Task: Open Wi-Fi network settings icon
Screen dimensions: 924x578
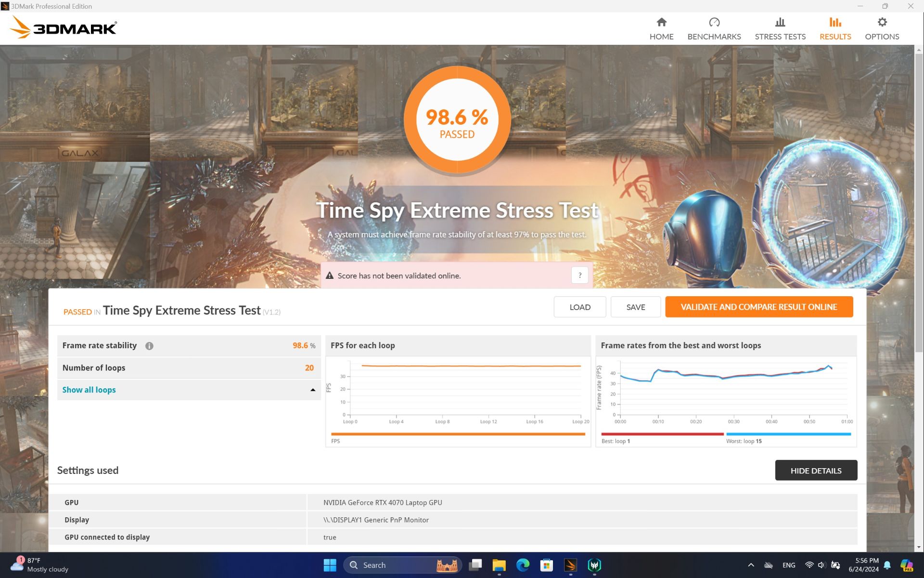Action: pos(809,565)
